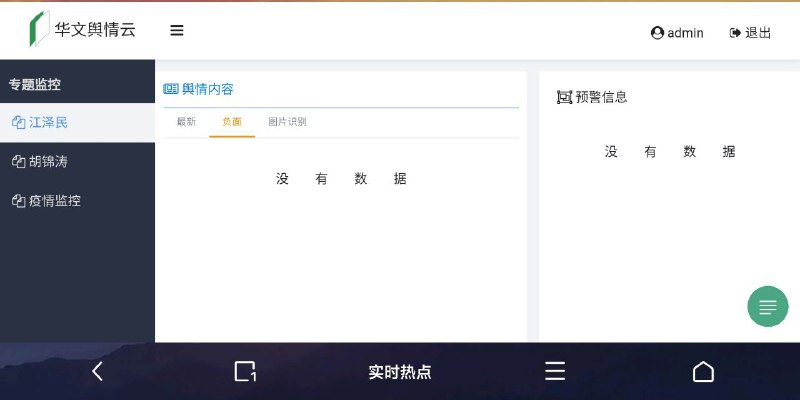
Task: Tap the back arrow in the navigation bar
Action: tap(97, 371)
